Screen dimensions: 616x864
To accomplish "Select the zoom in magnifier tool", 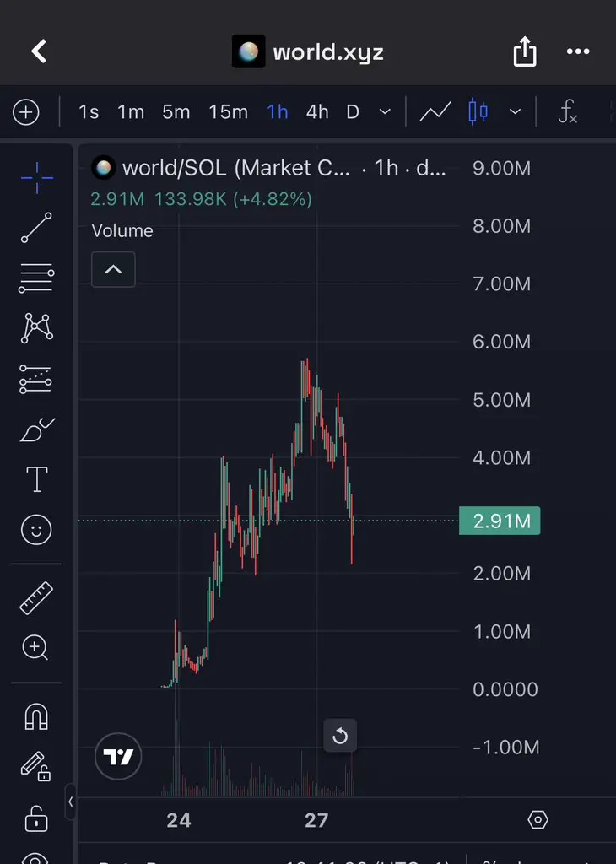I will [x=35, y=647].
